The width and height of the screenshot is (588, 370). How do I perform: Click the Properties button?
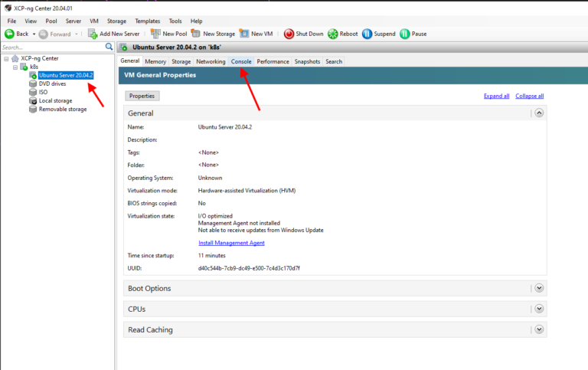(x=142, y=96)
